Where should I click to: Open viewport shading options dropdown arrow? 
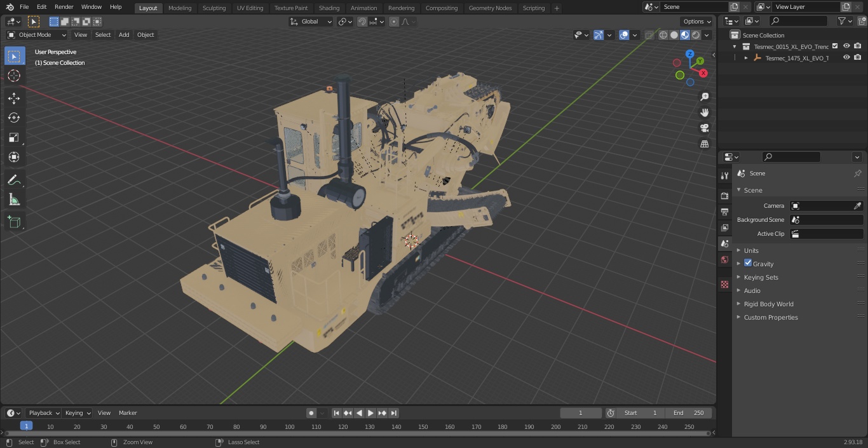pos(707,35)
